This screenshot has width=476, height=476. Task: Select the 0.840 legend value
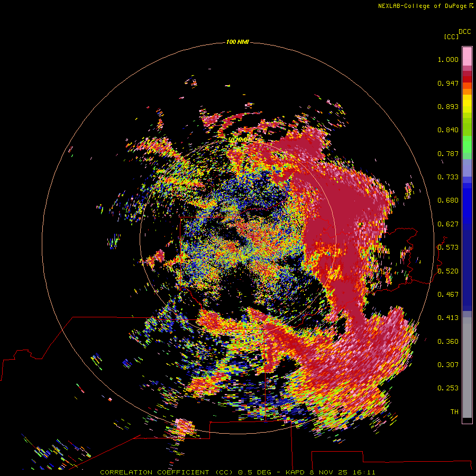[448, 130]
